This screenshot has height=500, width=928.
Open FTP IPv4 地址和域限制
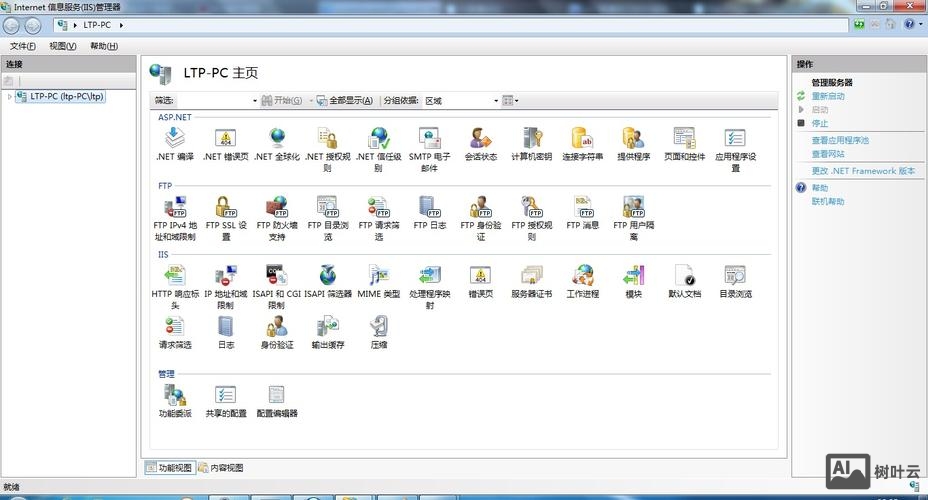pyautogui.click(x=175, y=218)
